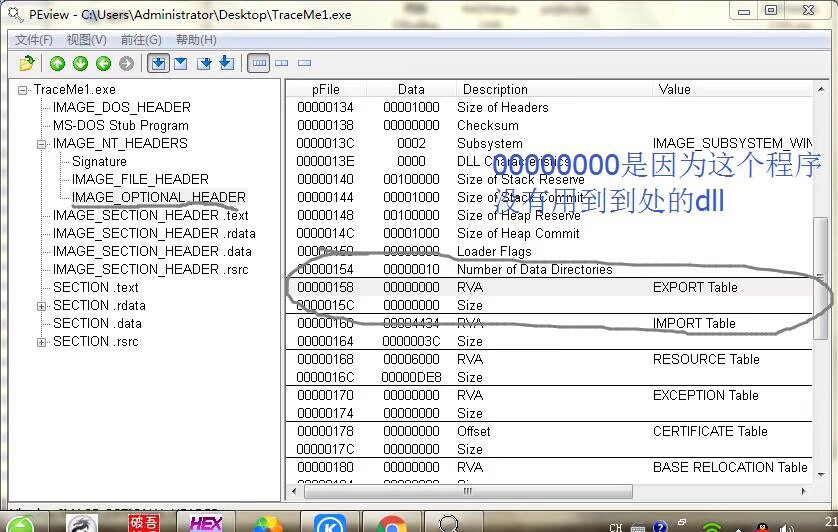Click the 'CERTIFICATE Table' value cell

(x=710, y=431)
